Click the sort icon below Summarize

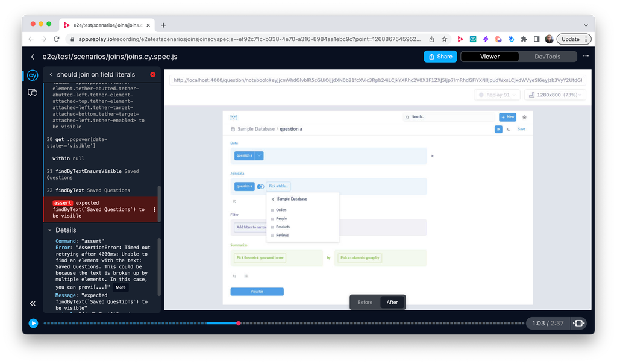(x=234, y=276)
